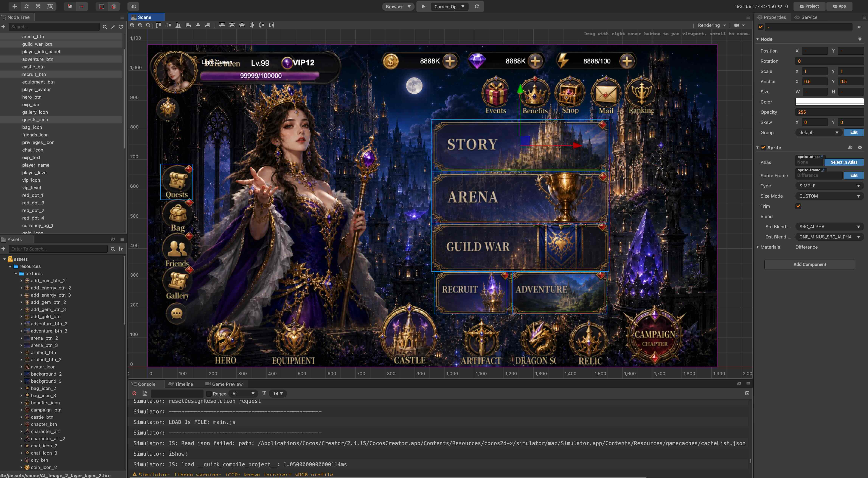The width and height of the screenshot is (868, 478).
Task: Open the Project folder button
Action: (809, 6)
